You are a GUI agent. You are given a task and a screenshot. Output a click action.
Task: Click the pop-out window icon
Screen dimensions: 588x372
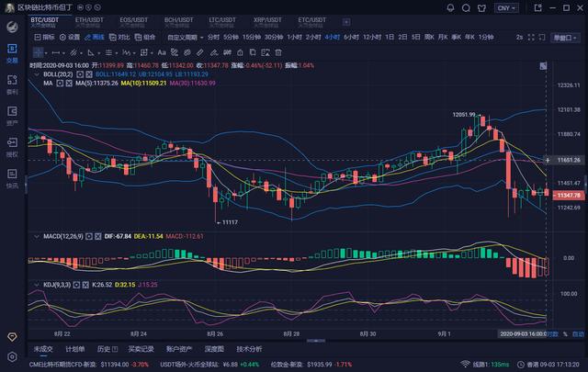point(537,7)
